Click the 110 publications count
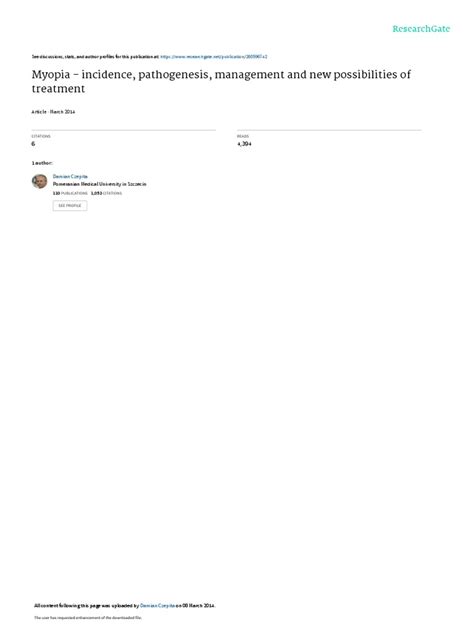Image resolution: width=474 pixels, height=632 pixels. [x=70, y=193]
